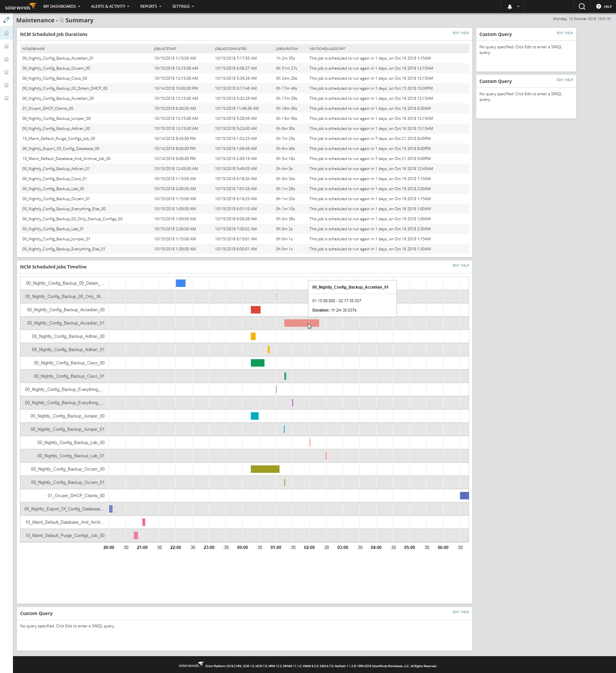
Task: Click the green Cisco_00 bar in timeline
Action: [x=258, y=363]
